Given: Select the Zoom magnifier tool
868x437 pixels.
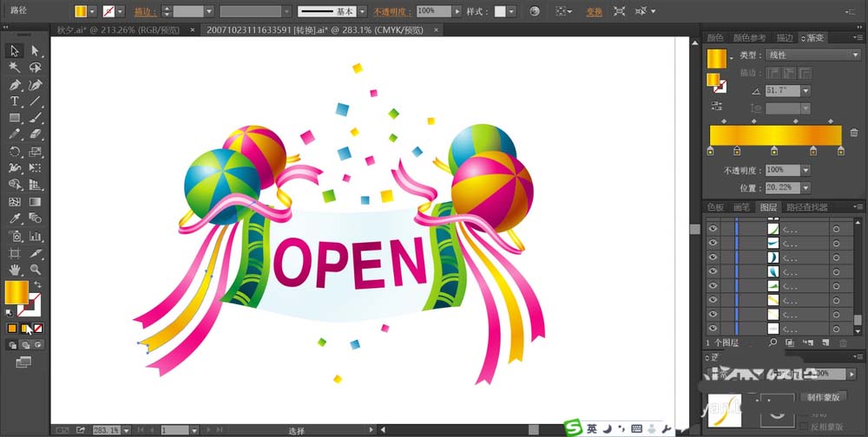Looking at the screenshot, I should [35, 270].
